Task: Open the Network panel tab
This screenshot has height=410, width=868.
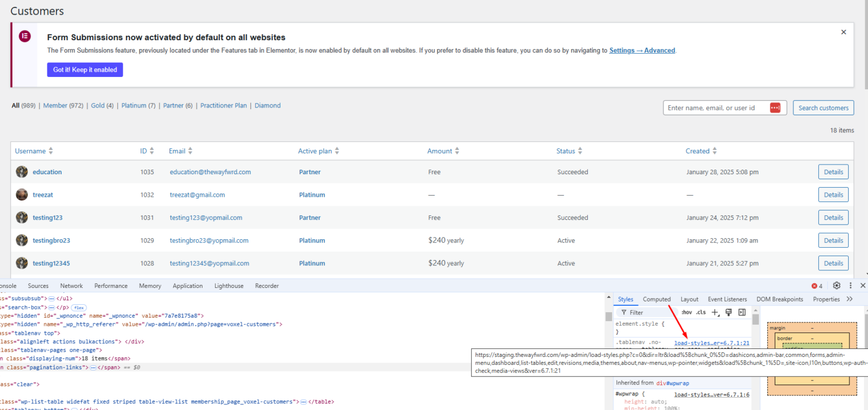Action: pyautogui.click(x=71, y=286)
